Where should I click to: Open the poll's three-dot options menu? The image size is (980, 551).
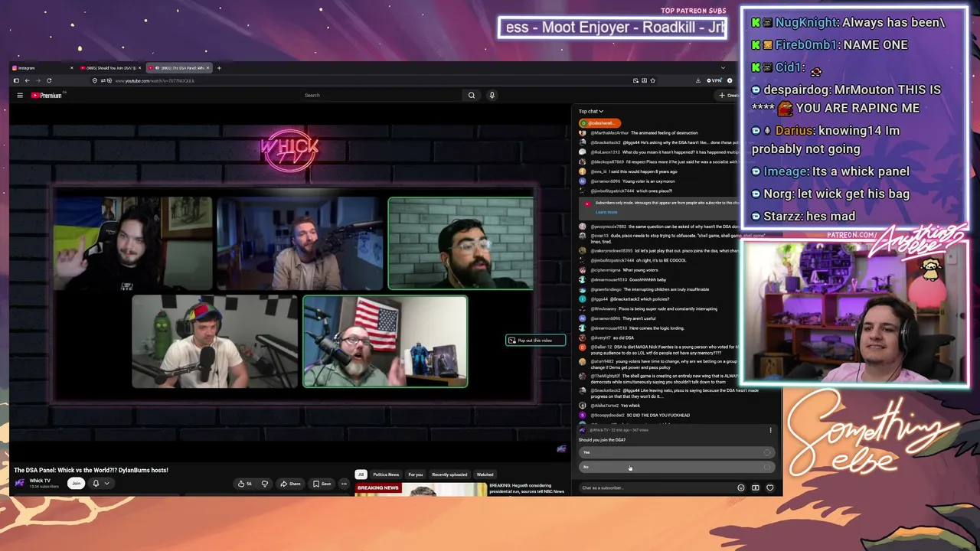pyautogui.click(x=770, y=430)
